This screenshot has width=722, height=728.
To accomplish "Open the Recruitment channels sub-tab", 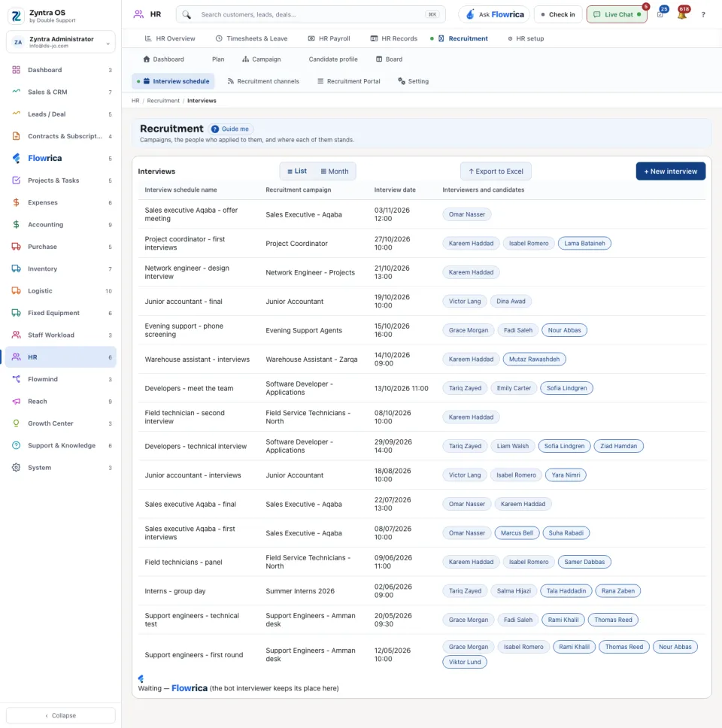I will 263,81.
